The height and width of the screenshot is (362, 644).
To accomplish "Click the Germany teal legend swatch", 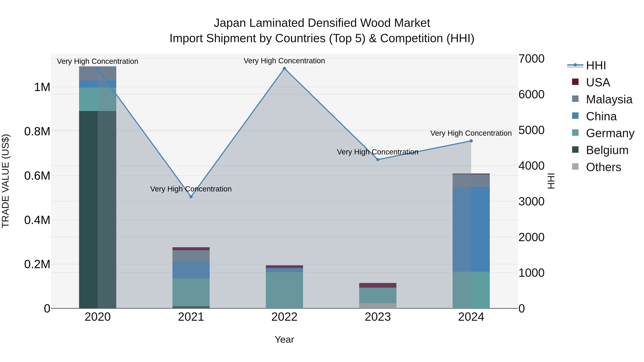I will coord(575,133).
